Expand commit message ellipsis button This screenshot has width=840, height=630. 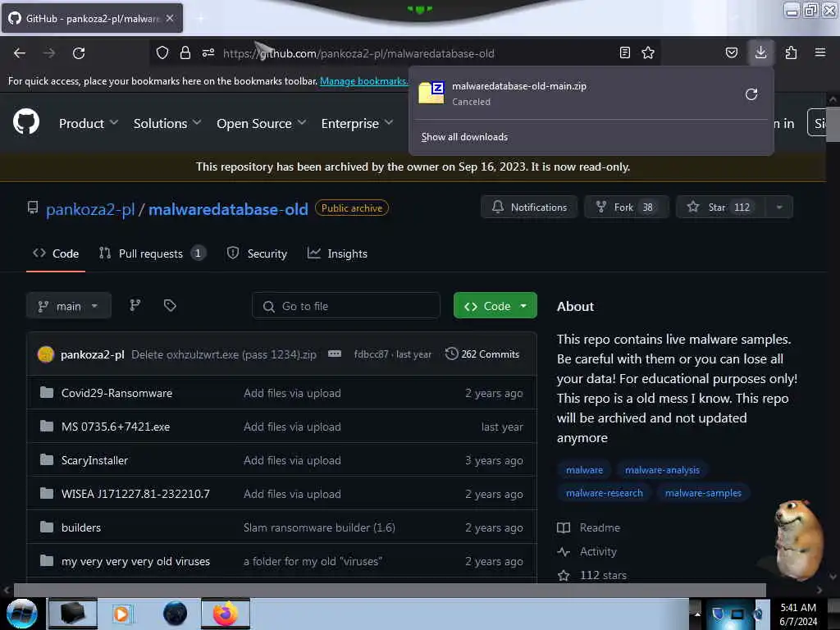coord(335,354)
